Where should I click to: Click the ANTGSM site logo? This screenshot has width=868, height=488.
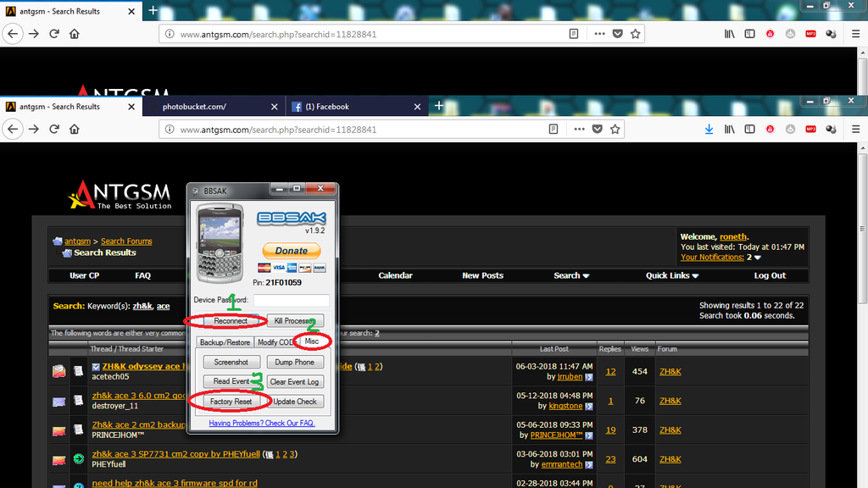[x=120, y=195]
